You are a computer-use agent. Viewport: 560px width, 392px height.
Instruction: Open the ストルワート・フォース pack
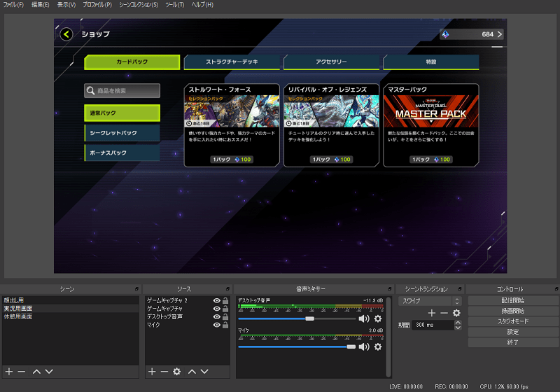pos(232,125)
